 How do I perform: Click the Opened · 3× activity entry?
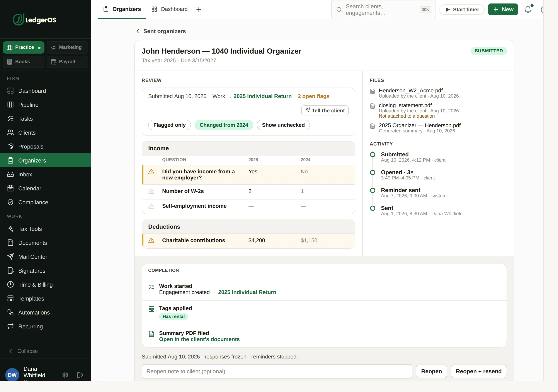pos(408,175)
